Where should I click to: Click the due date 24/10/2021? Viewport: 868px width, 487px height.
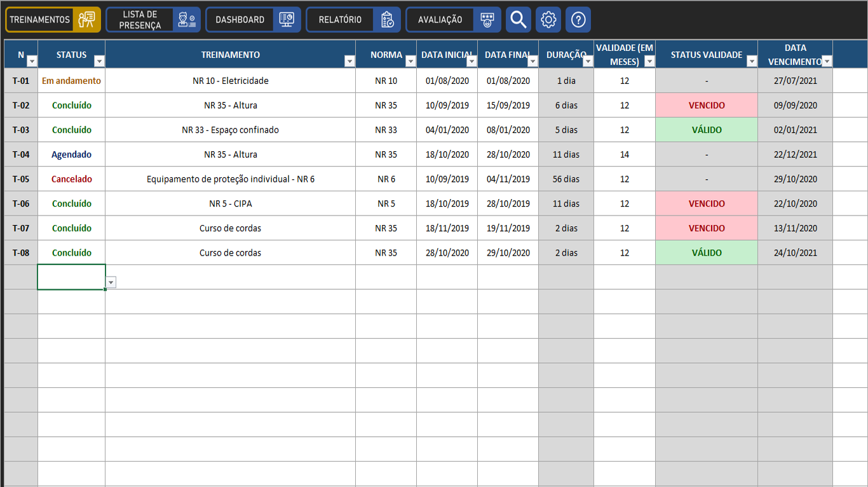pyautogui.click(x=796, y=252)
